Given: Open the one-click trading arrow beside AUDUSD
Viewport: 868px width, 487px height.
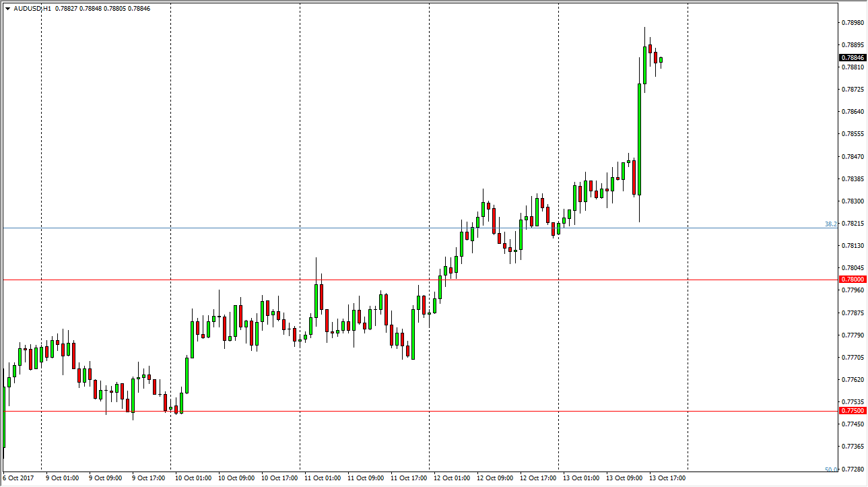Looking at the screenshot, I should tap(7, 9).
